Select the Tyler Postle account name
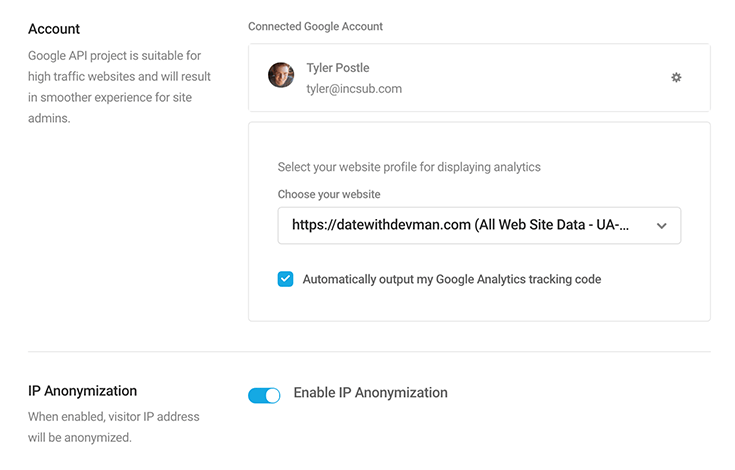The height and width of the screenshot is (470, 735). [338, 68]
